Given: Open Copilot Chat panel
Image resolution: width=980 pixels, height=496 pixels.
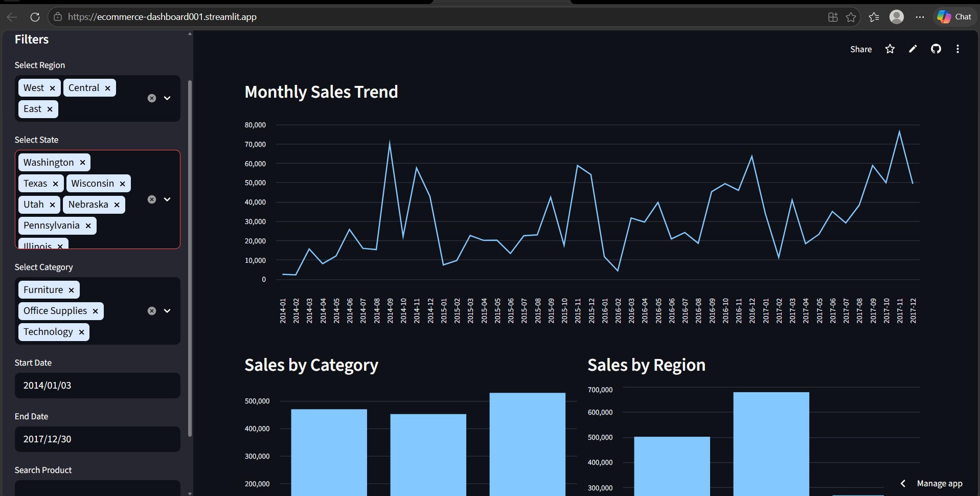Looking at the screenshot, I should coord(954,17).
